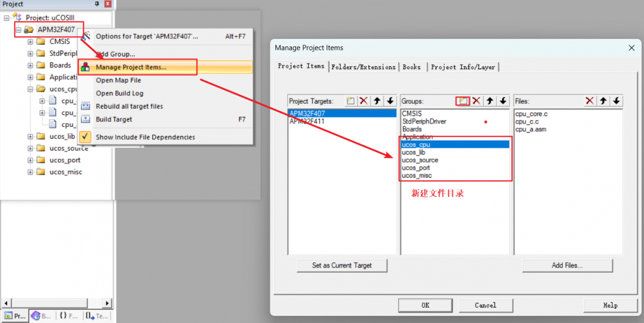Expand the StdPeriph group in tree
The image size is (644, 323).
pyautogui.click(x=30, y=53)
